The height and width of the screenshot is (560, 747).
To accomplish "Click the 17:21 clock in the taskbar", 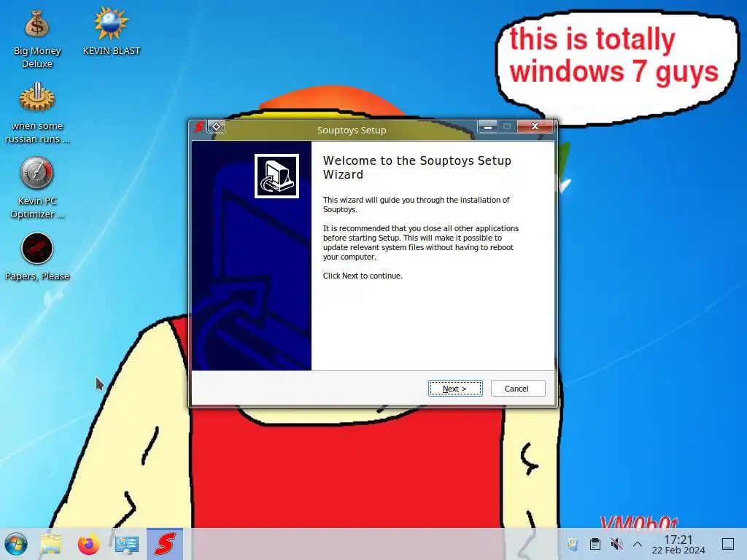I will click(678, 544).
